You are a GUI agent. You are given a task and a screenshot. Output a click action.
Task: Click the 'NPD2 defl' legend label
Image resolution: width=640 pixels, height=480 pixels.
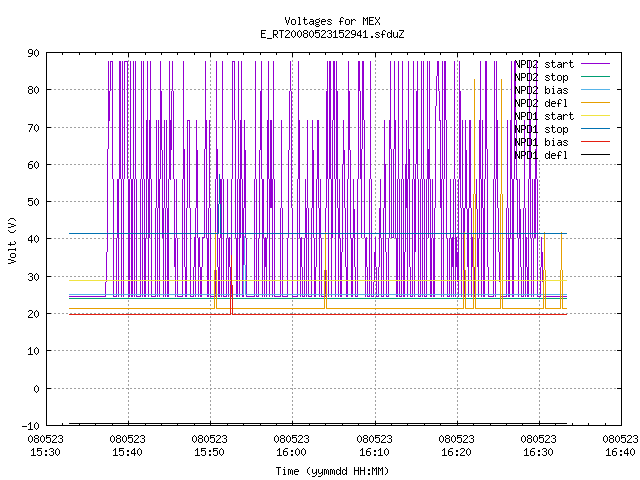(541, 103)
